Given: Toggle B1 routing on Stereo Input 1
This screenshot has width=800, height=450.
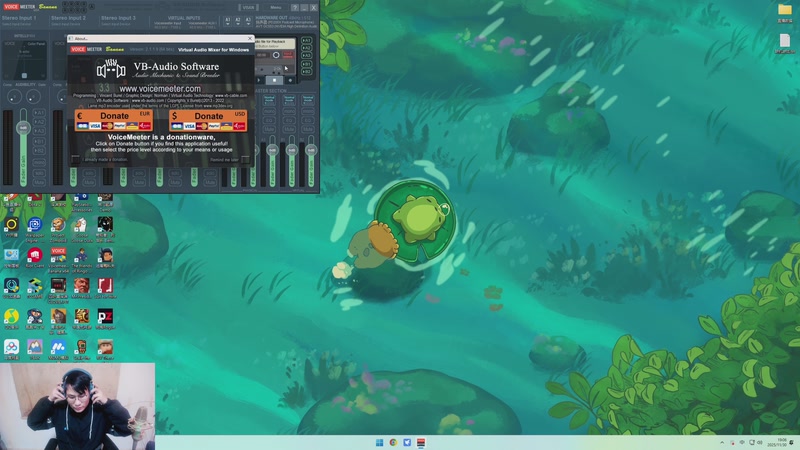Looking at the screenshot, I should point(39,141).
